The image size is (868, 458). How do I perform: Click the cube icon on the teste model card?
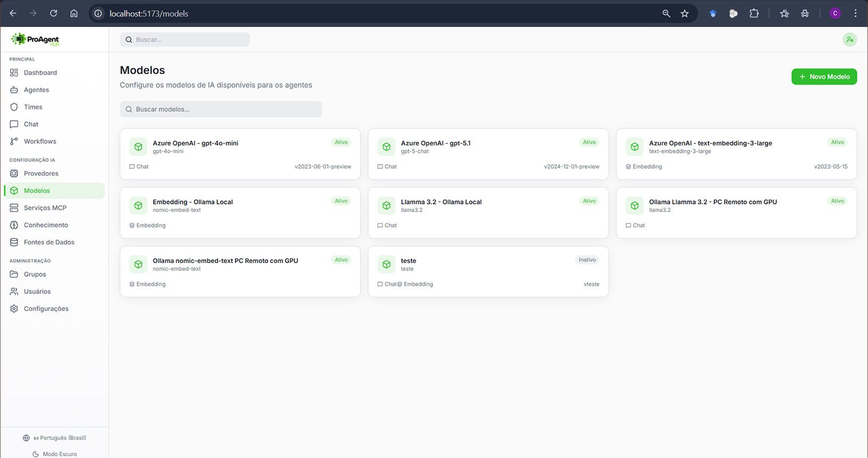click(x=387, y=264)
